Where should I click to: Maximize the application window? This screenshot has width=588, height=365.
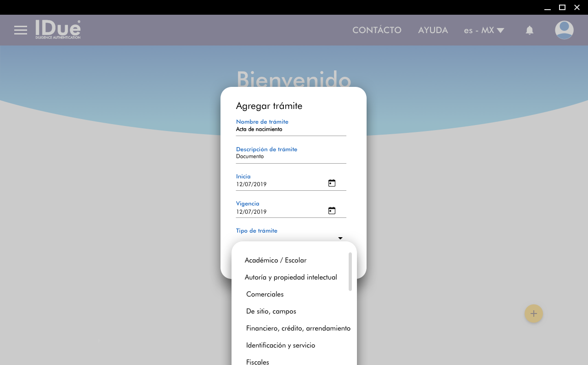562,7
